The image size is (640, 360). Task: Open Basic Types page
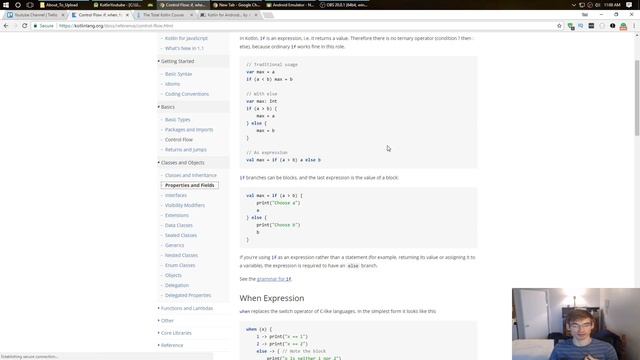(178, 120)
